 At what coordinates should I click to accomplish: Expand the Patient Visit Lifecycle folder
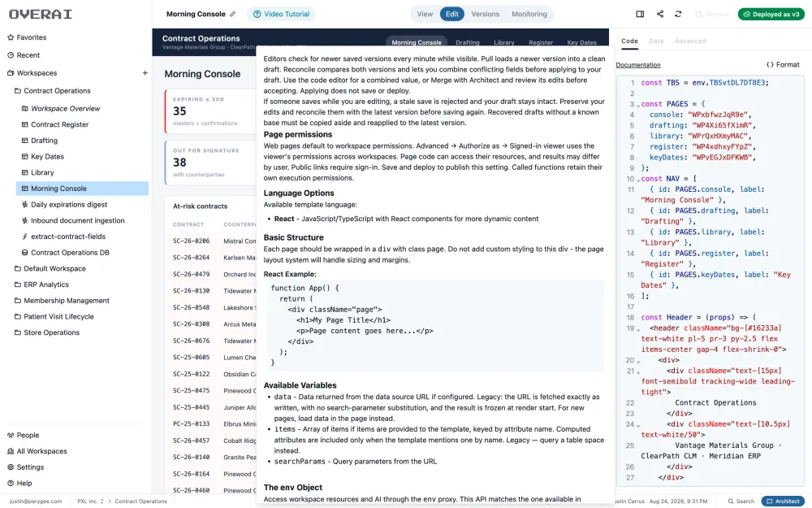click(54, 317)
